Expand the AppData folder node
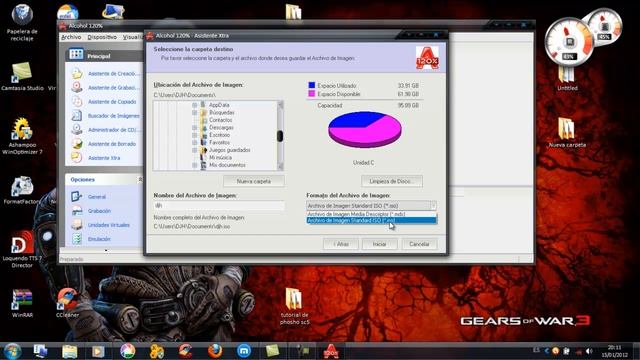Viewport: 640px width, 360px height. [x=195, y=105]
